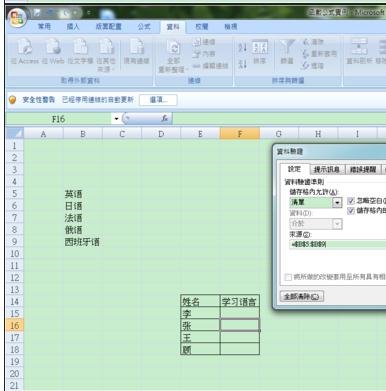
Task: Open the Insert ribbon tab
Action: point(73,26)
